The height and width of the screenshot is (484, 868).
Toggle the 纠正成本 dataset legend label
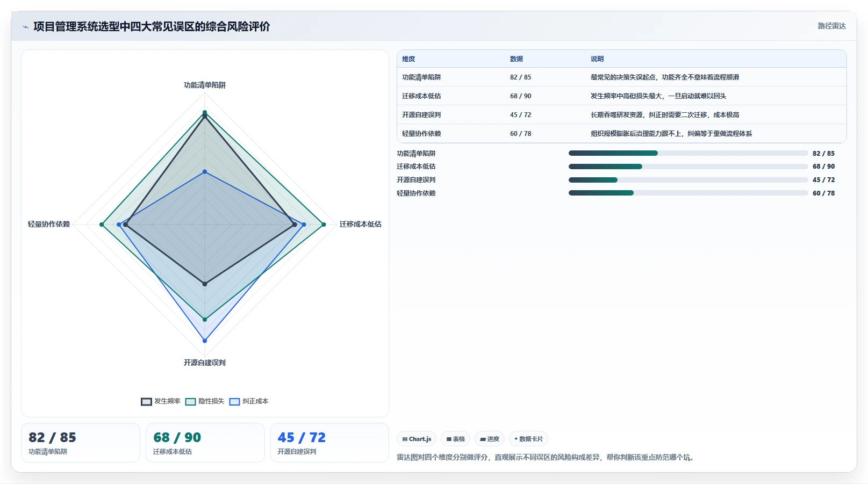tap(255, 401)
